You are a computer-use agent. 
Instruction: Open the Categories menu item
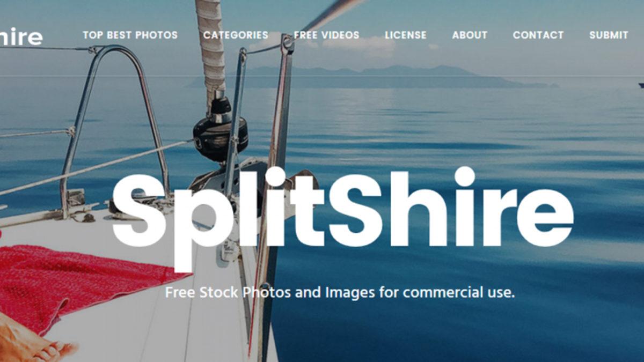tap(236, 35)
